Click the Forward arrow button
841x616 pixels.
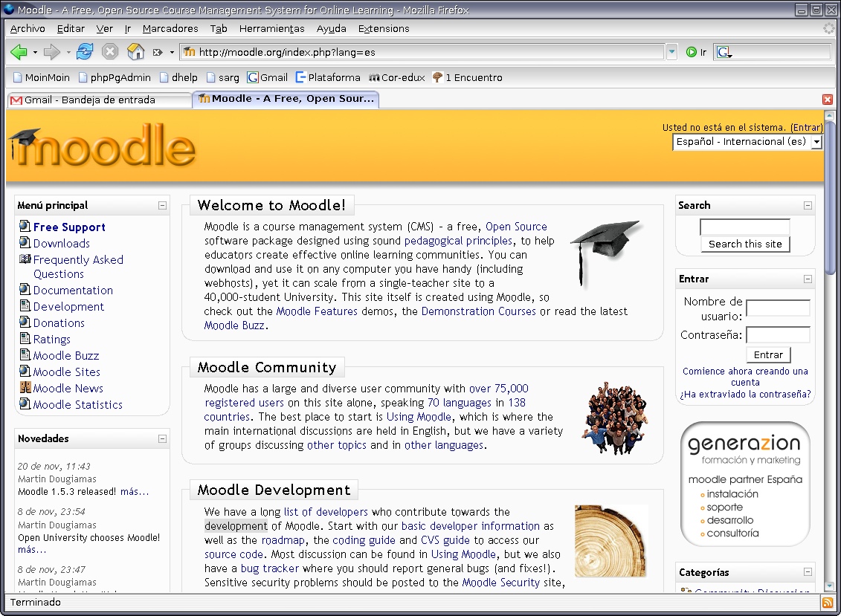tap(51, 52)
